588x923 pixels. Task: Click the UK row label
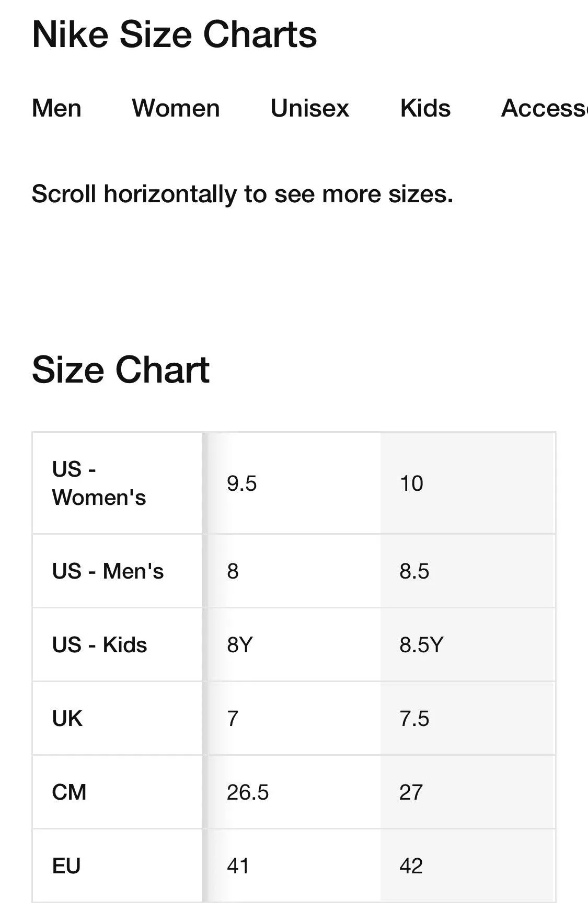pos(67,718)
